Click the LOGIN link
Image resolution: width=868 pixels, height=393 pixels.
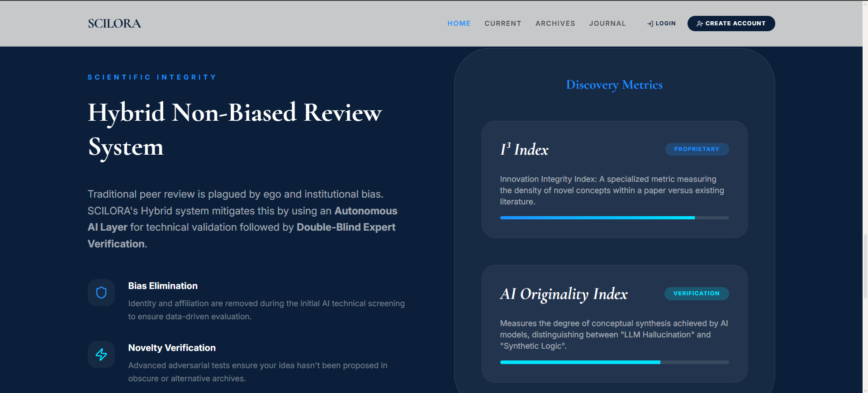click(661, 24)
